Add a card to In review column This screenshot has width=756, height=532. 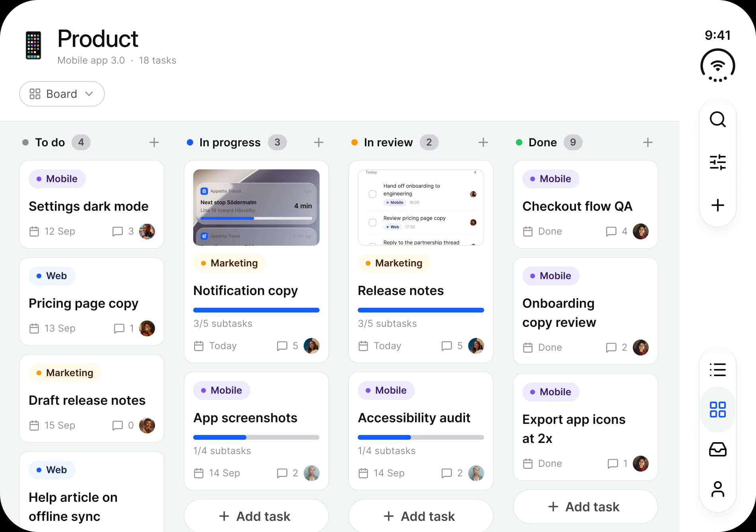pos(483,142)
